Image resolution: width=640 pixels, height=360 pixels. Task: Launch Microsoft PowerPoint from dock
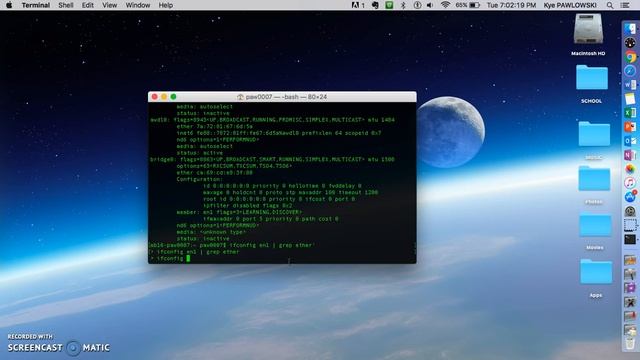[x=630, y=127]
